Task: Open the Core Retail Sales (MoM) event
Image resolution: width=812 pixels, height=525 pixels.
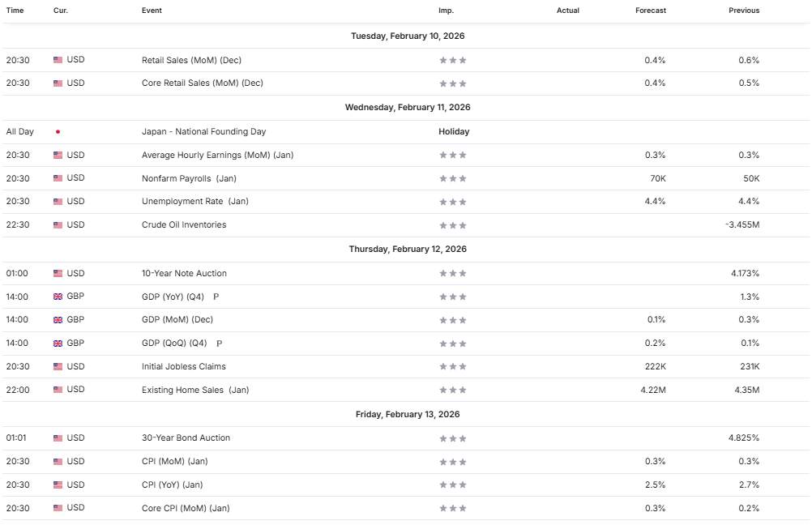Action: (x=202, y=83)
